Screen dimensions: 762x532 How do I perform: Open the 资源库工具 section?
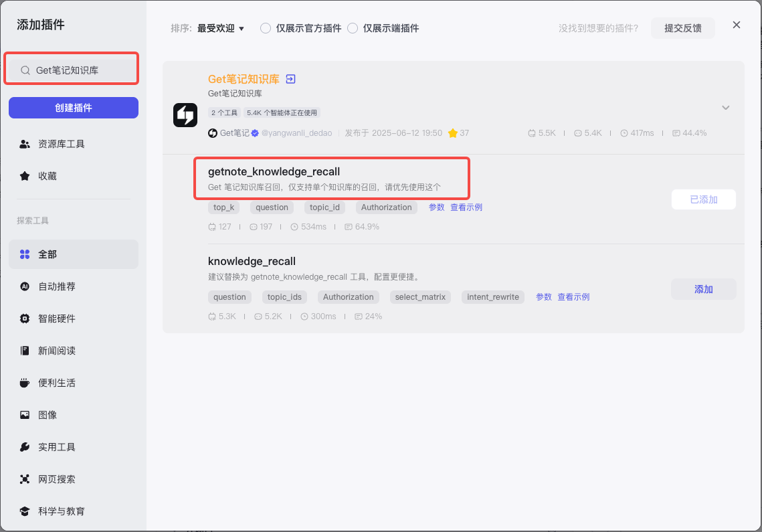click(74, 144)
